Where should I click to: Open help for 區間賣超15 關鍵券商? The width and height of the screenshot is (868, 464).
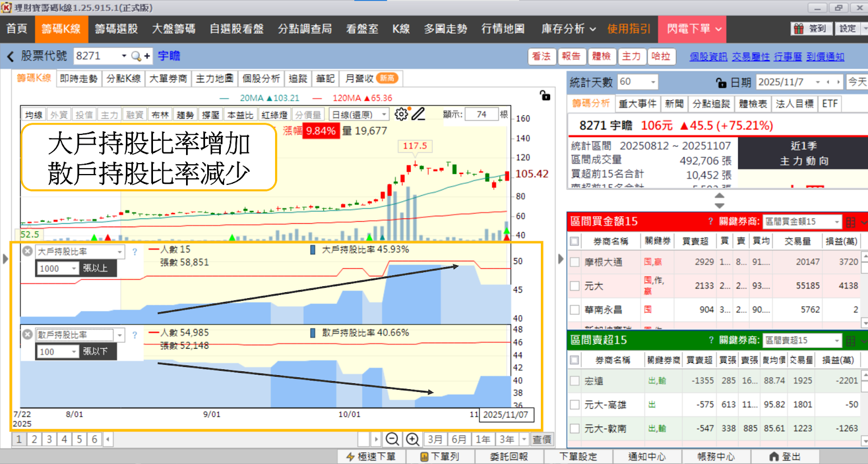[711, 340]
